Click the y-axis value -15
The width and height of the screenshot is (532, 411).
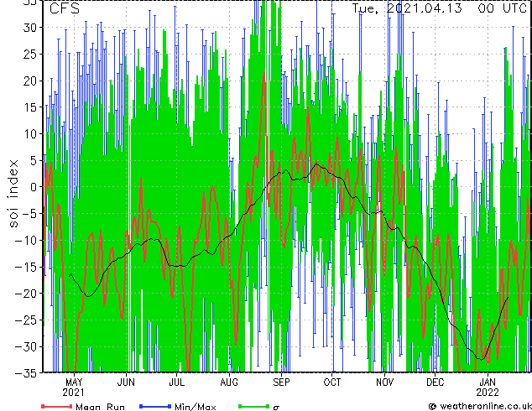click(x=26, y=267)
